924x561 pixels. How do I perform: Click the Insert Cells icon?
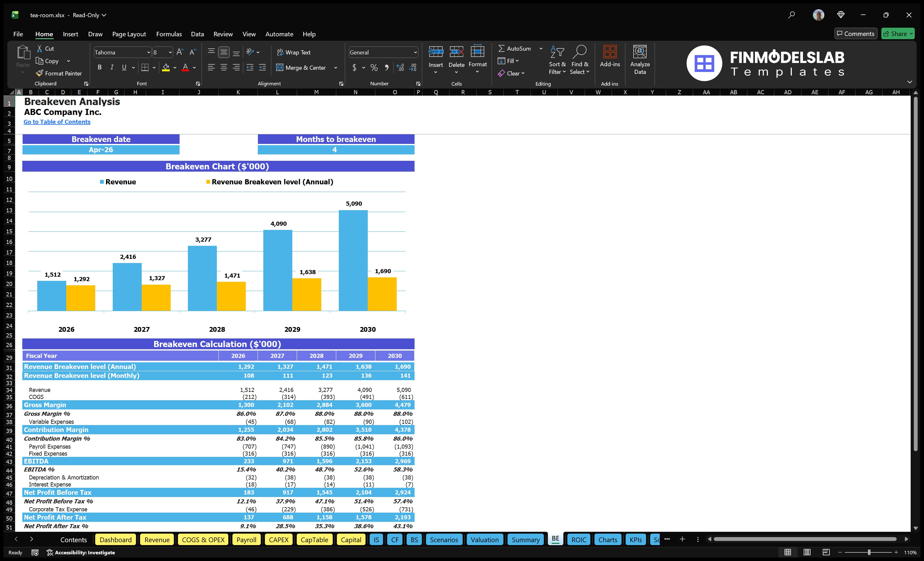pyautogui.click(x=435, y=53)
